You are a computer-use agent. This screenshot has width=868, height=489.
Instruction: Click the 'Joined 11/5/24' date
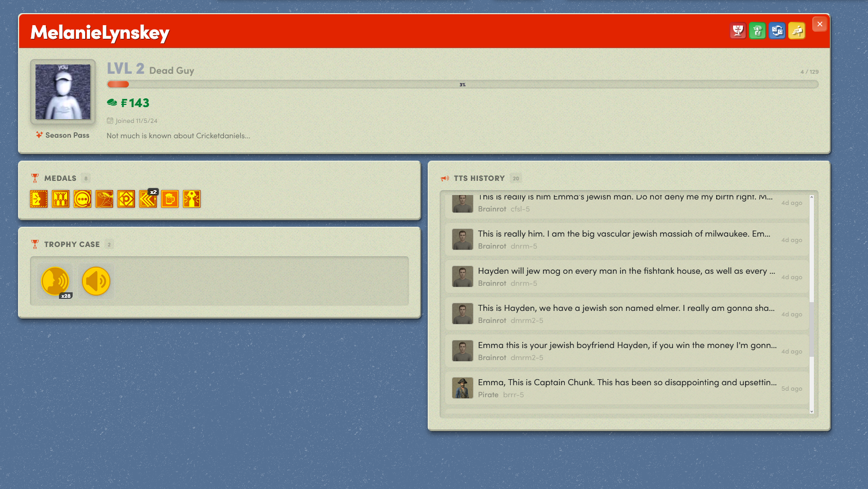click(x=132, y=121)
